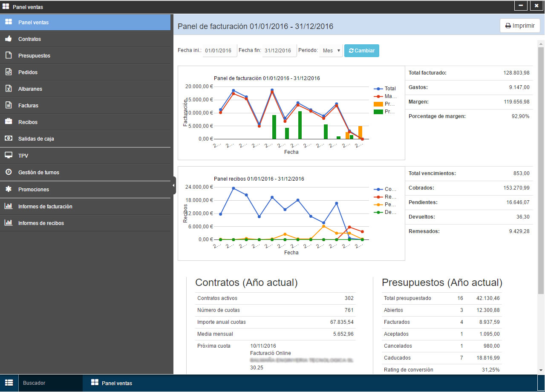Collapse the sidebar with the arrow handle
The width and height of the screenshot is (545, 392).
(x=173, y=186)
